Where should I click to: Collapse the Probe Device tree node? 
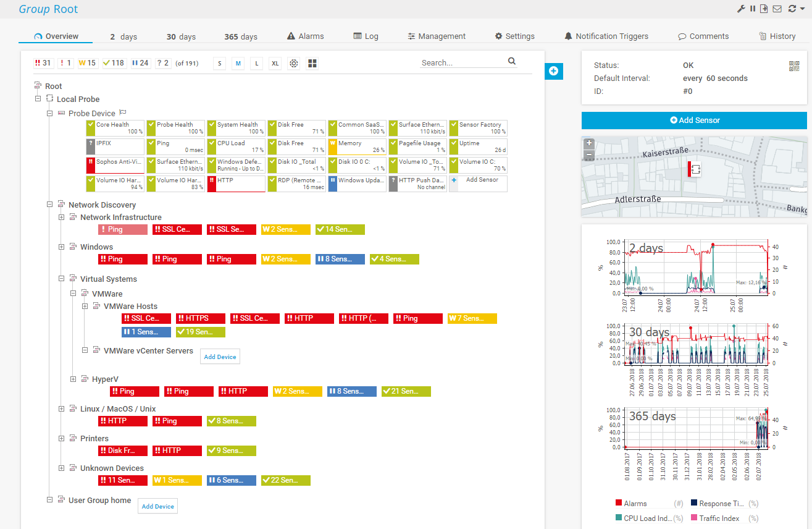[50, 114]
